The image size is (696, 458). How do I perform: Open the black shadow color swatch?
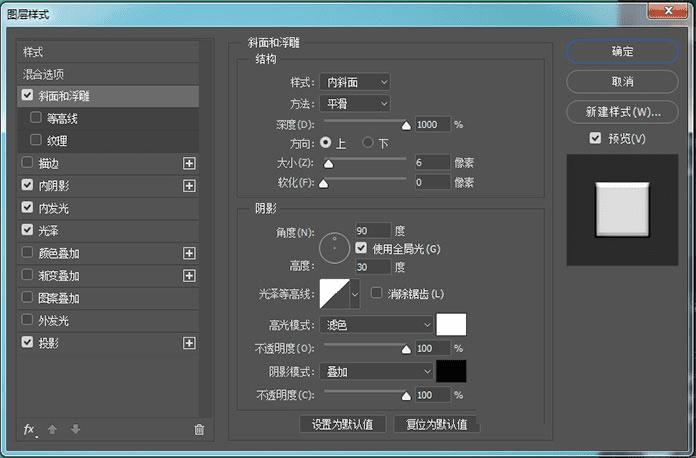tap(451, 371)
